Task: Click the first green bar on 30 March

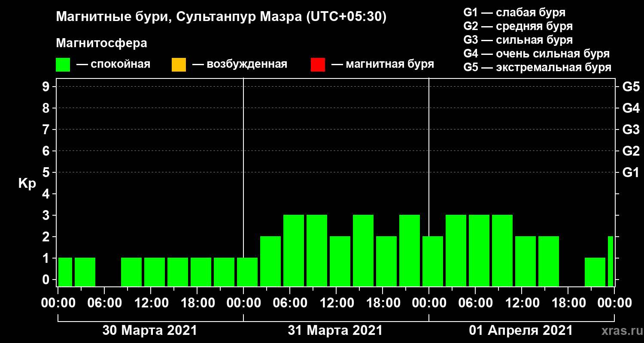Action: (65, 272)
